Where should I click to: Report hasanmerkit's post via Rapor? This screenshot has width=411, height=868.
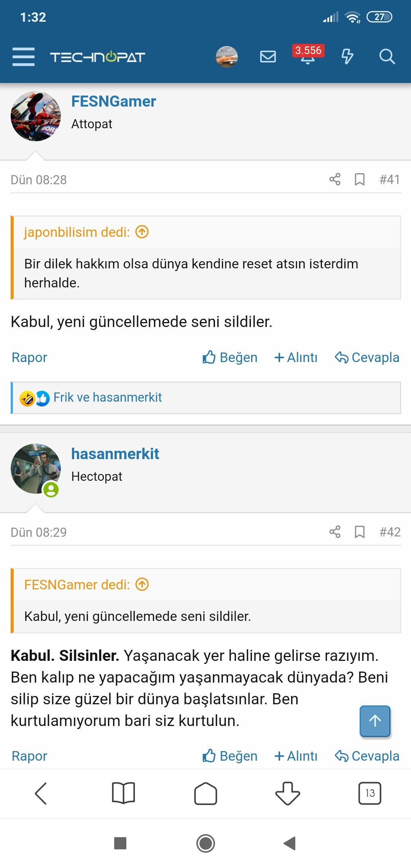point(29,756)
